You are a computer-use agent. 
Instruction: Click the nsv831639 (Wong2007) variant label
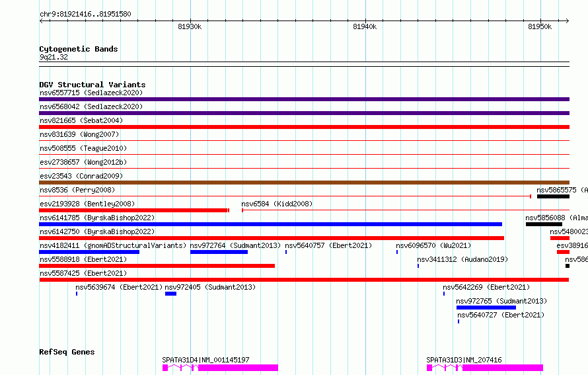click(x=79, y=134)
